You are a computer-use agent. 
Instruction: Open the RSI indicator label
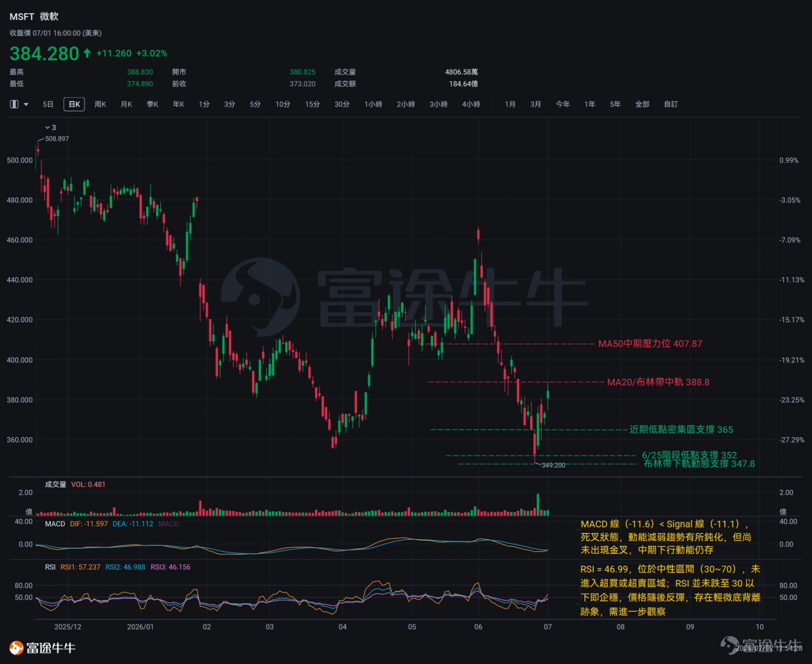click(x=50, y=567)
